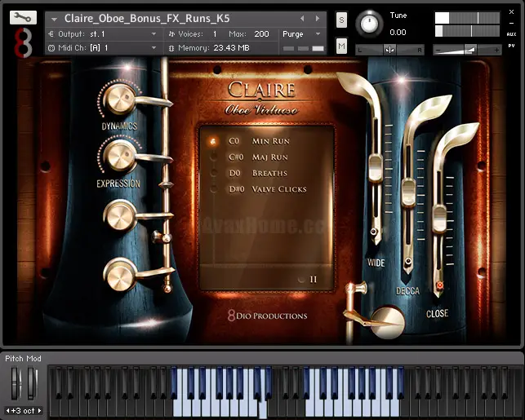The height and width of the screenshot is (420, 525).
Task: Mute the instrument with M button
Action: [x=341, y=46]
